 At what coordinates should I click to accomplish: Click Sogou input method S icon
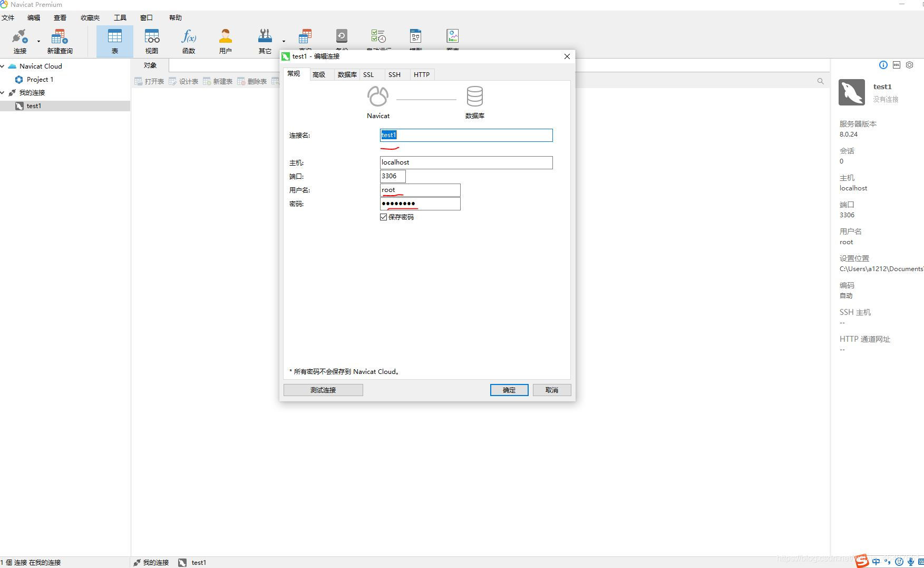(x=862, y=561)
